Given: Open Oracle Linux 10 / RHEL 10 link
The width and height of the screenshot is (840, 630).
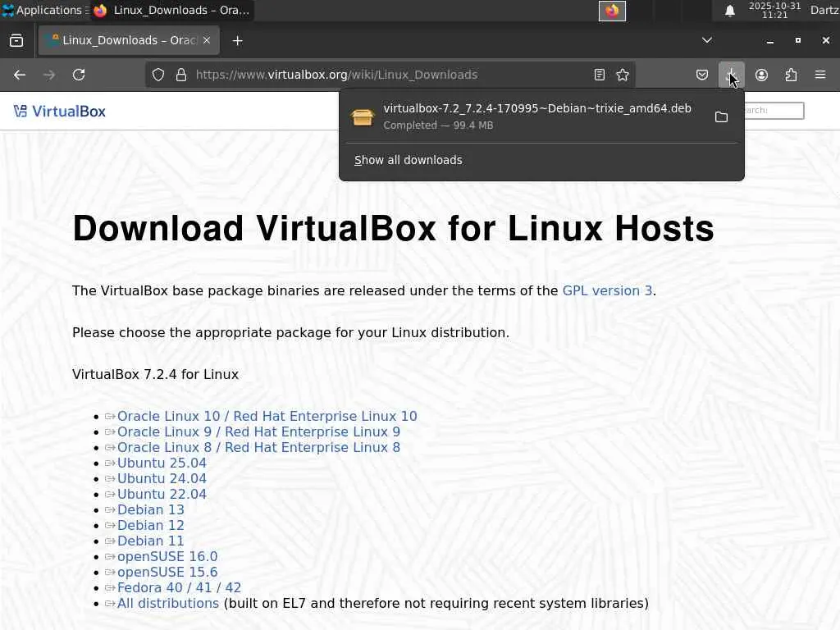Looking at the screenshot, I should tap(267, 416).
